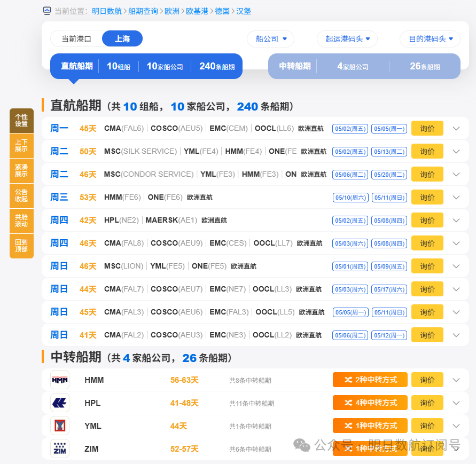The width and height of the screenshot is (476, 464).
Task: Click 回到顶部 to return to top
Action: tap(21, 246)
